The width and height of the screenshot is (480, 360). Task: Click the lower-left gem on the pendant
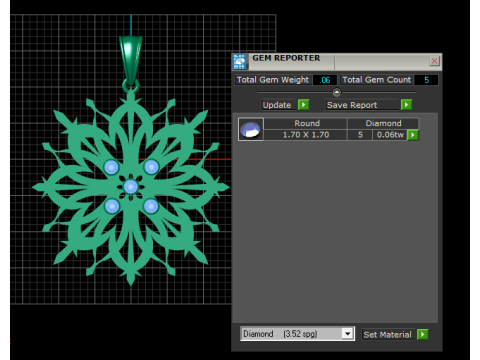tap(112, 206)
